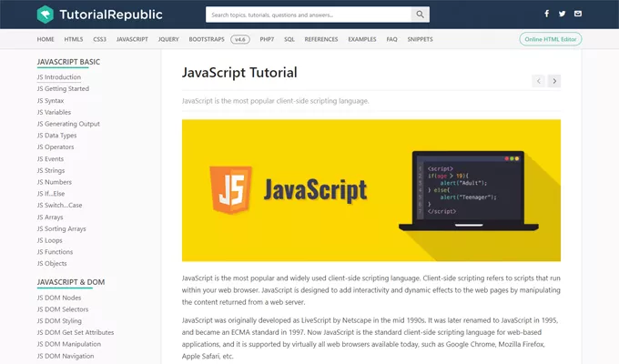The width and height of the screenshot is (619, 364).
Task: Open JS Syntax sidebar link
Action: [50, 101]
